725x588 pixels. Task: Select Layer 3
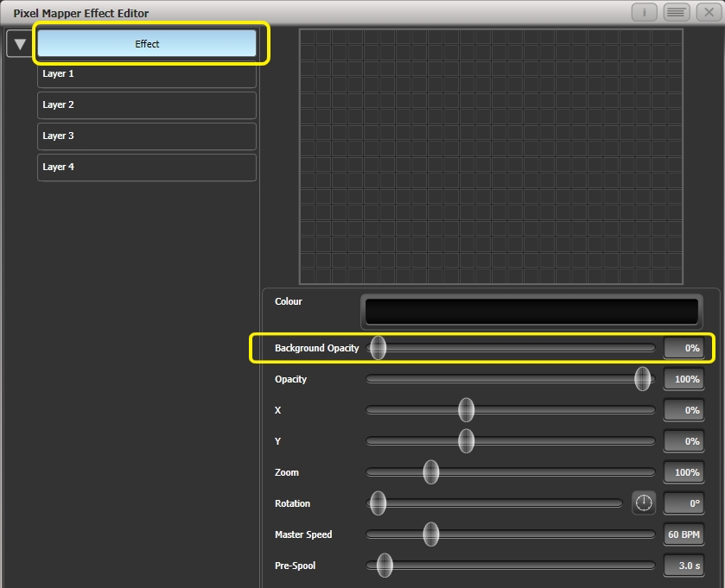coord(146,136)
